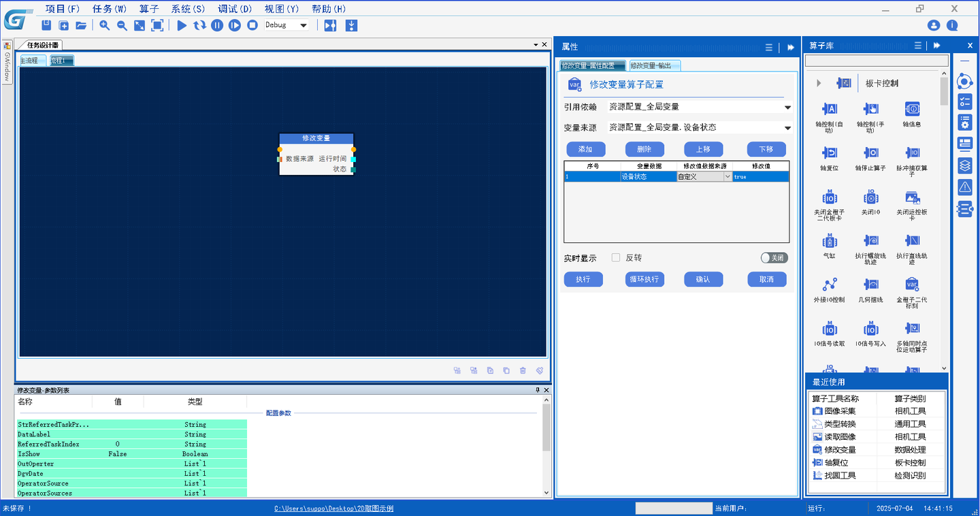Select the 执行螺旋线轨迹 operator icon
The height and width of the screenshot is (516, 980).
click(x=870, y=241)
